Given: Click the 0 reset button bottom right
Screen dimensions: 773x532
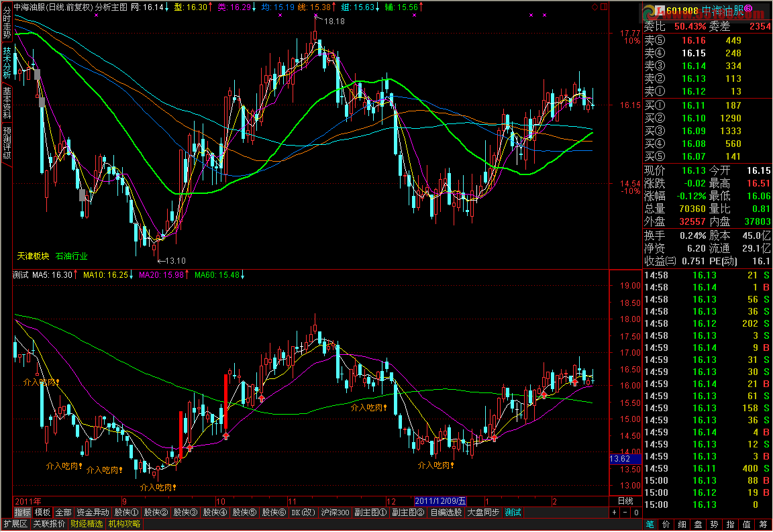Looking at the screenshot, I should pyautogui.click(x=635, y=513).
